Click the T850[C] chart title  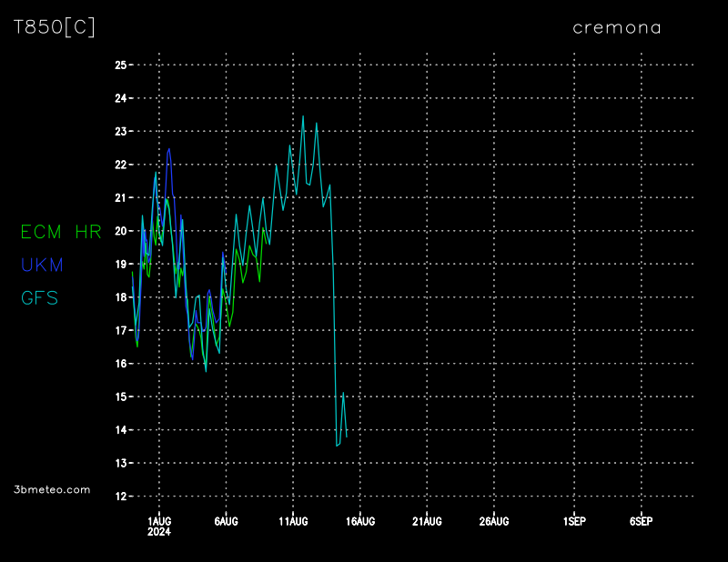tap(54, 27)
